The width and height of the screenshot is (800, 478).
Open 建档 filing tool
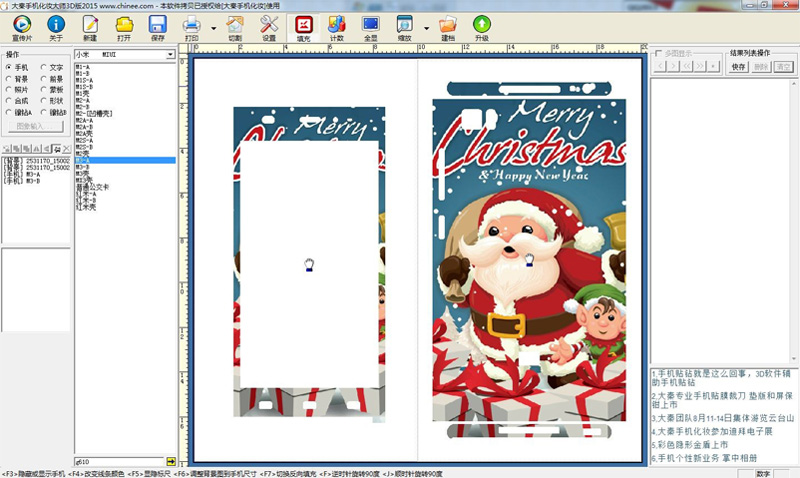(x=448, y=28)
